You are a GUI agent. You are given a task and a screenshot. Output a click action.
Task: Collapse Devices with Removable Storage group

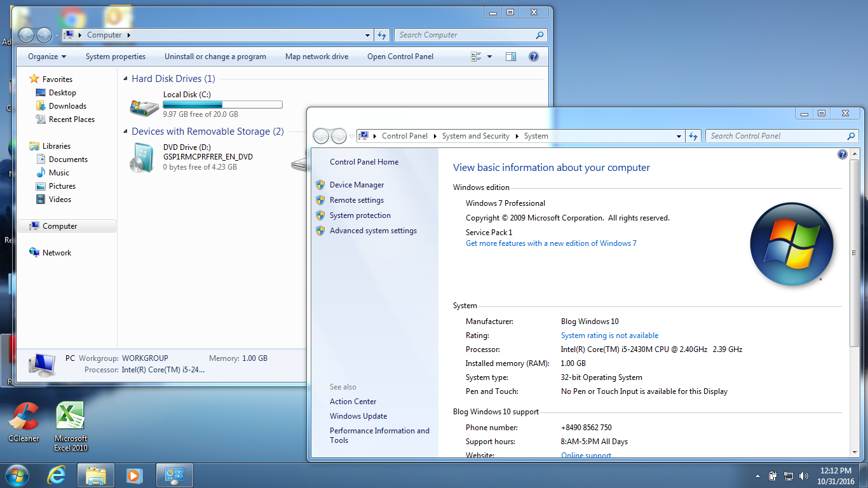(x=125, y=132)
